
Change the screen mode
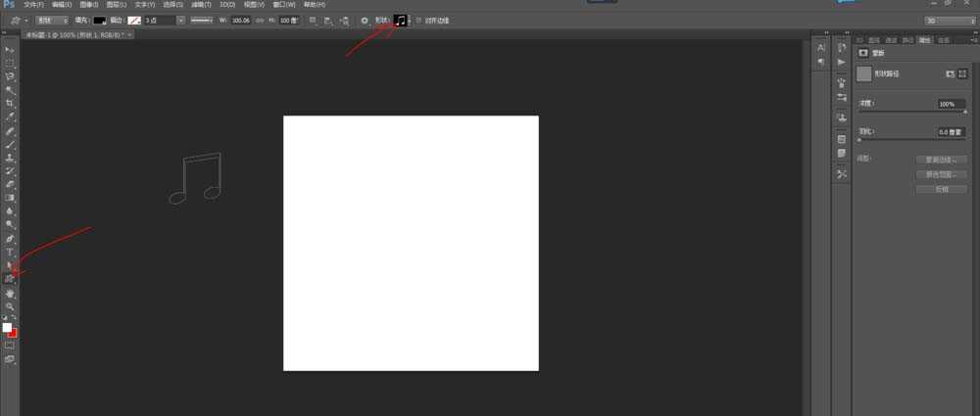point(10,359)
